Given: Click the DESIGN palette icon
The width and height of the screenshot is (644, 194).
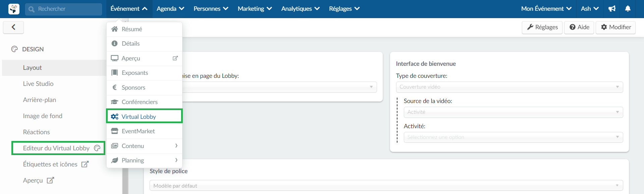Looking at the screenshot, I should click(x=14, y=49).
